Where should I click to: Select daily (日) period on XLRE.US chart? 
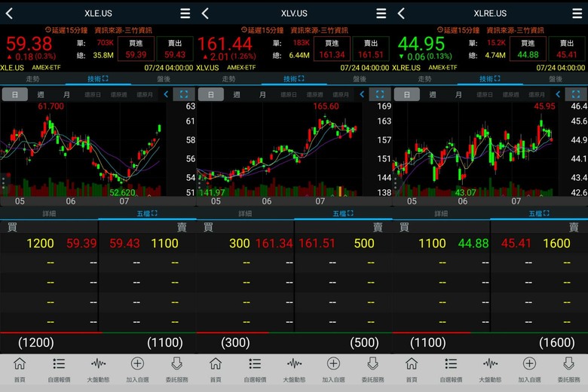coord(407,94)
